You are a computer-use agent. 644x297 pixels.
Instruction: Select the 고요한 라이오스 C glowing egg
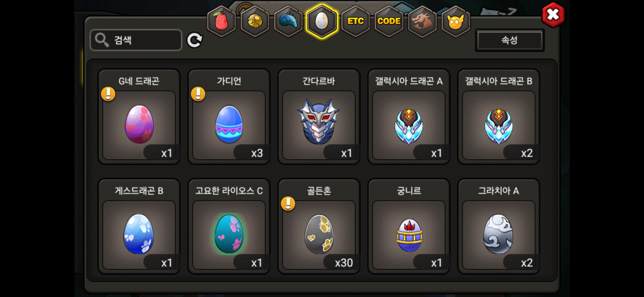tap(229, 226)
